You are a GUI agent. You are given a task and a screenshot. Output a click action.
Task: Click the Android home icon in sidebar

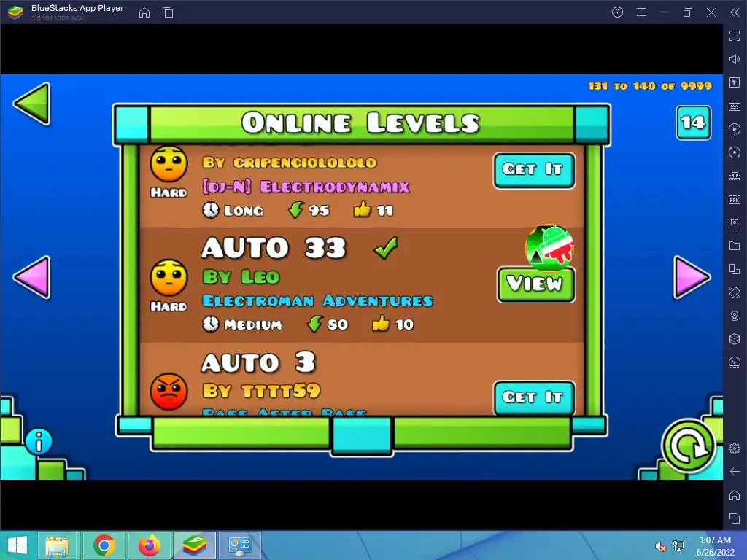[735, 495]
